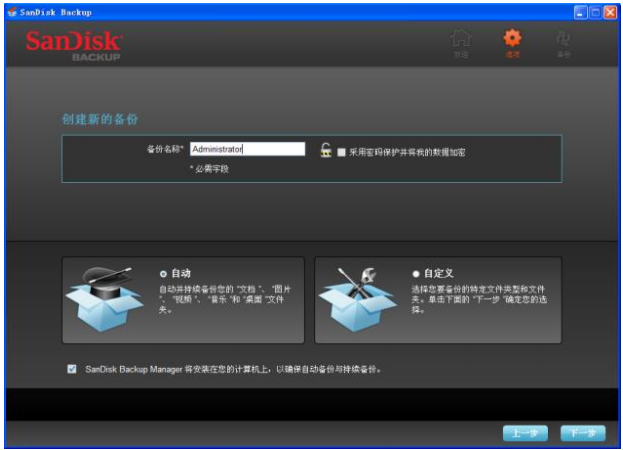Select the 自定义 radio option
Screen dimensions: 623x450
tap(416, 274)
